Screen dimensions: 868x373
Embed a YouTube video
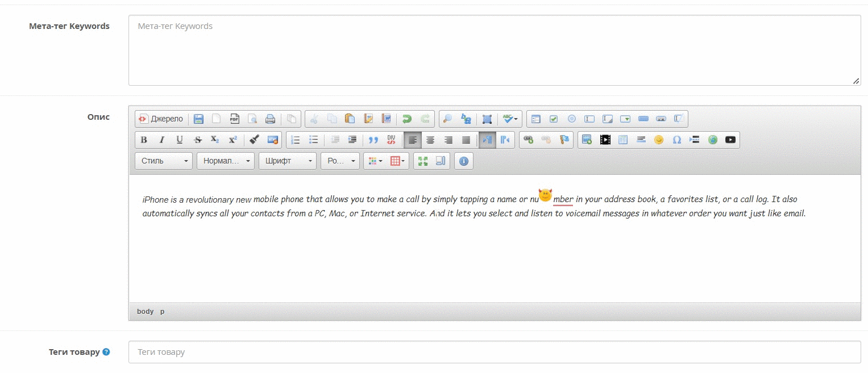pyautogui.click(x=730, y=140)
